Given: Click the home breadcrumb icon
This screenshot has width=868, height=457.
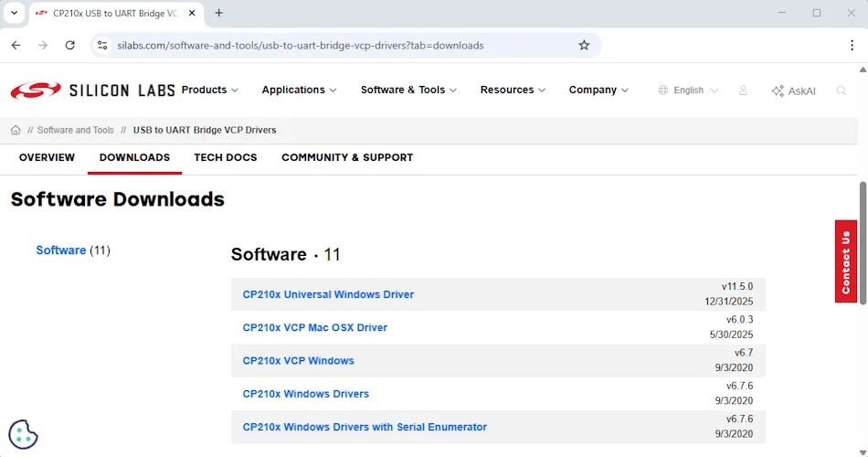Looking at the screenshot, I should click(16, 130).
